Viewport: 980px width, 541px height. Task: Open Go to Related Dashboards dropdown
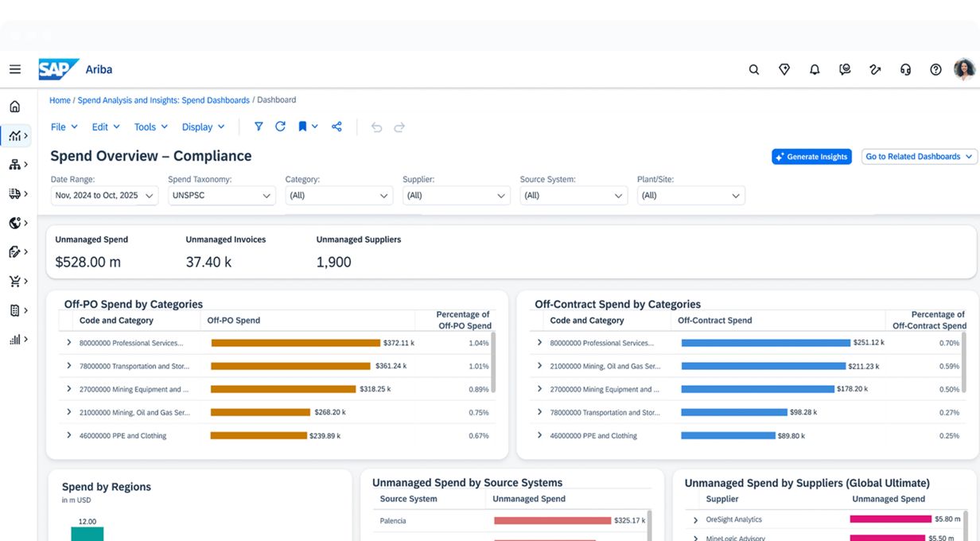pos(919,157)
